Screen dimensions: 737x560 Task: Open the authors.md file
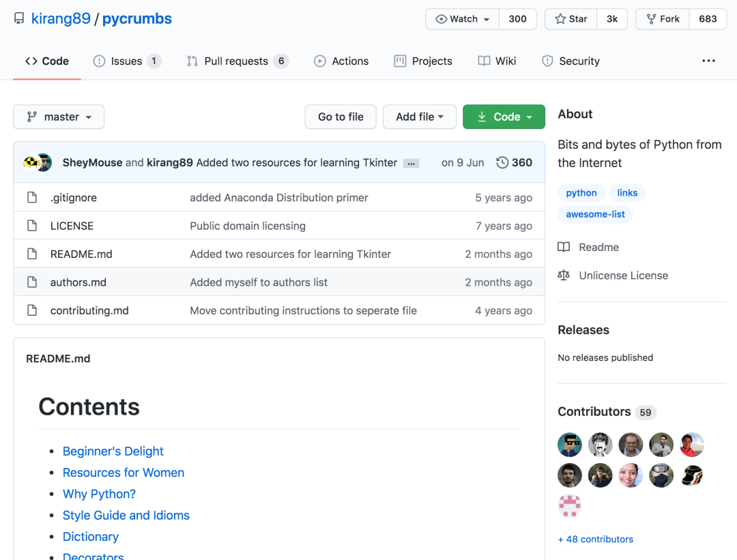pyautogui.click(x=78, y=282)
